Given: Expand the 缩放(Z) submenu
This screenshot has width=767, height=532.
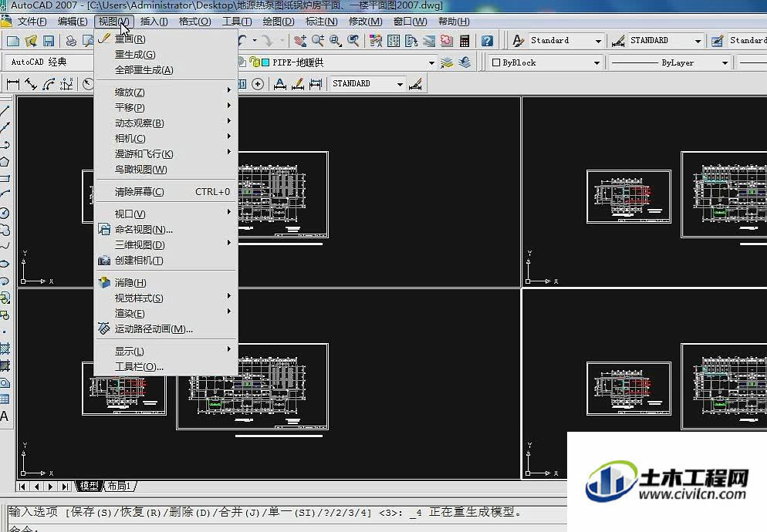Looking at the screenshot, I should [x=167, y=92].
